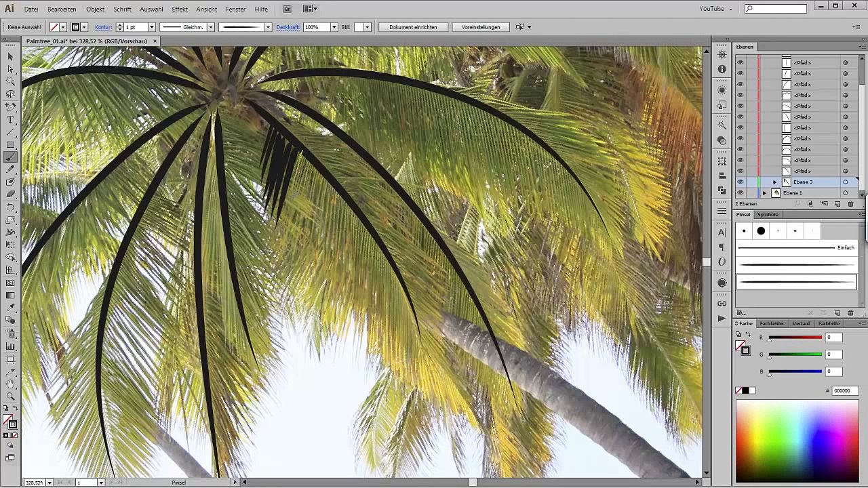Select the Zoom magnifier tool
Image resolution: width=868 pixels, height=488 pixels.
point(10,396)
